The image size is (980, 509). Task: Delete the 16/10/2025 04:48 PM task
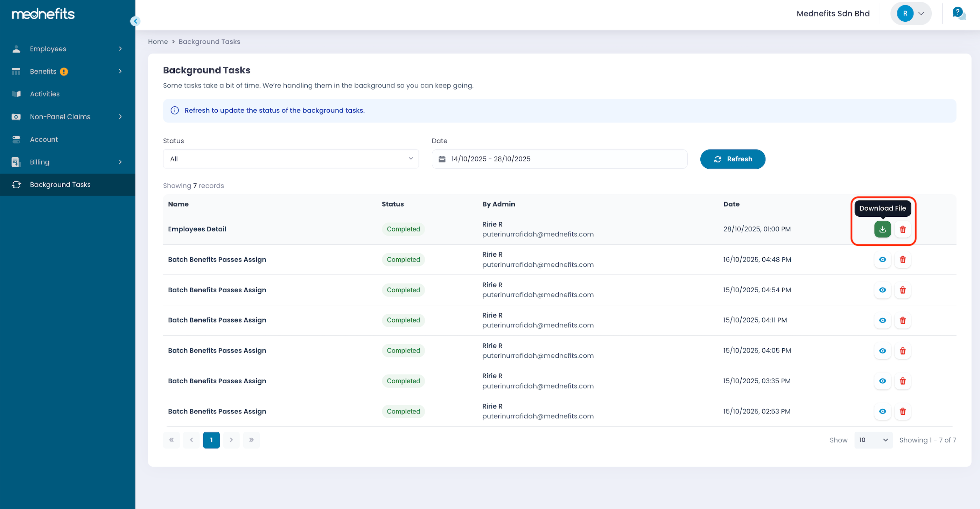902,259
